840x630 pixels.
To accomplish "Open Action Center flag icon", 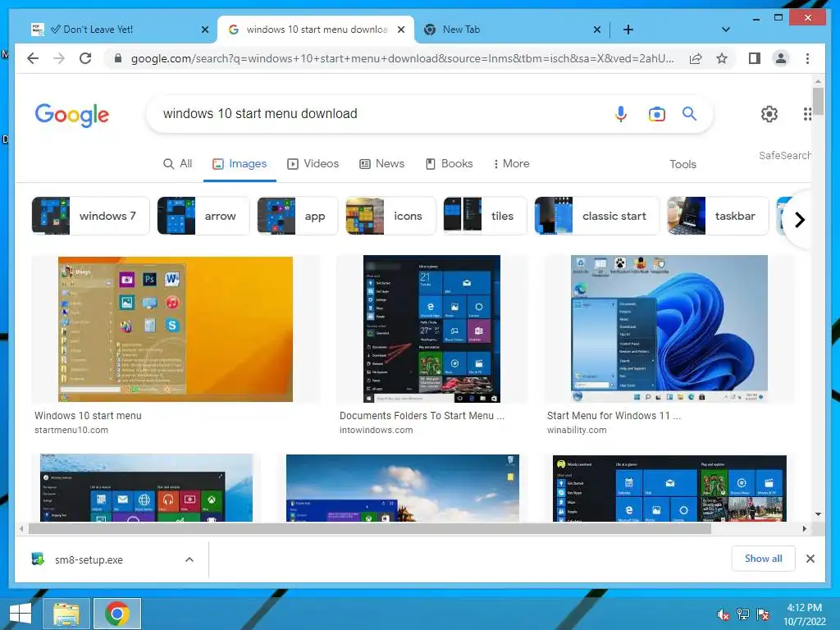I will (763, 614).
